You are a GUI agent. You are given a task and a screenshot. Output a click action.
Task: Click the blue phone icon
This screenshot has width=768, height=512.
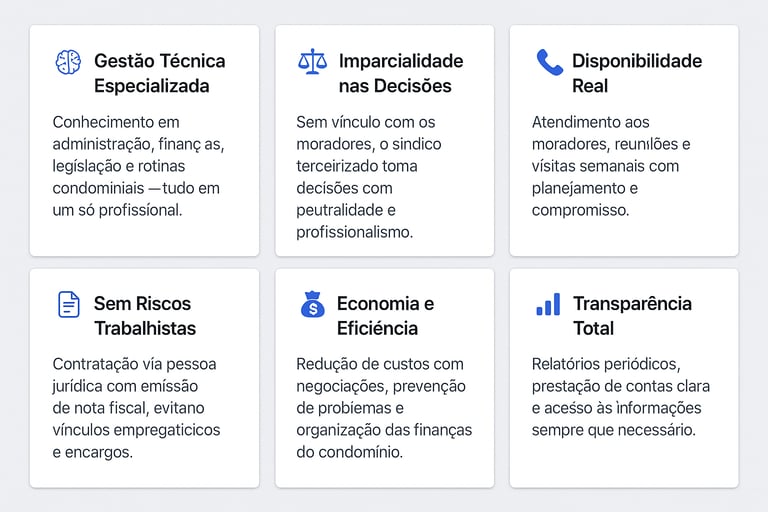[549, 62]
